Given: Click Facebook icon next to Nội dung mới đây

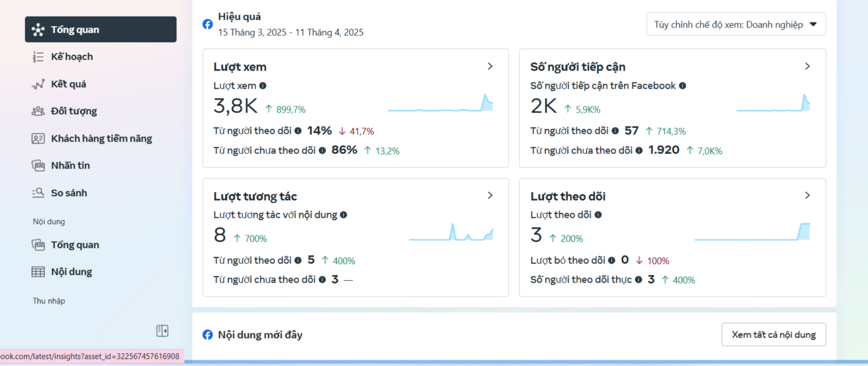Looking at the screenshot, I should (x=208, y=335).
